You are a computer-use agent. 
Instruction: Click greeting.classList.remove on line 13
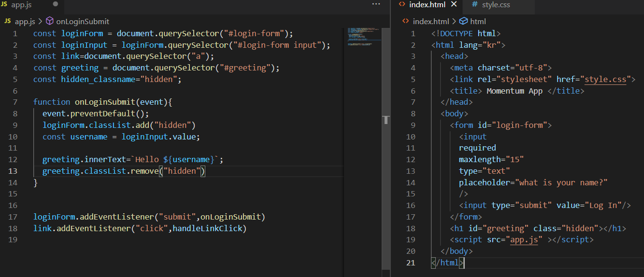point(100,171)
